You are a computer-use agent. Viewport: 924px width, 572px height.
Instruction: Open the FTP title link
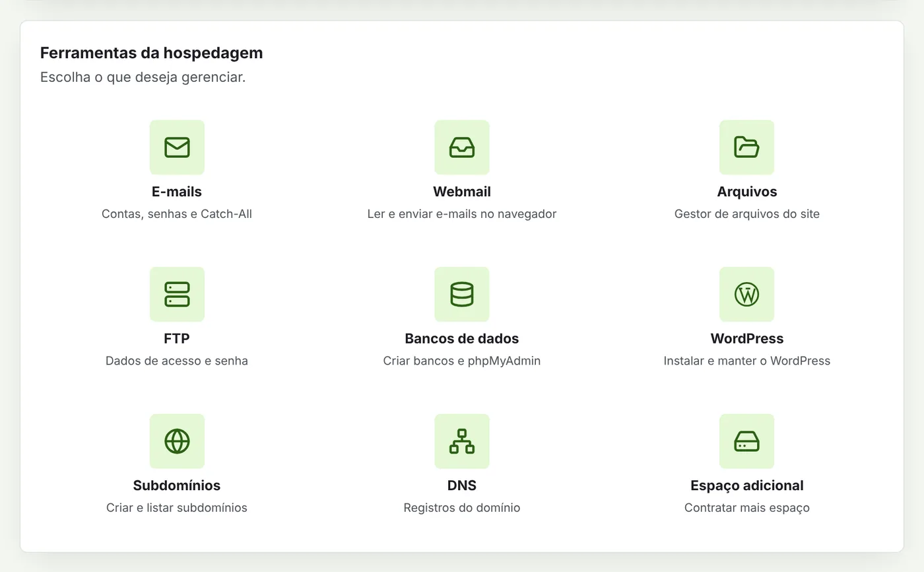click(177, 338)
